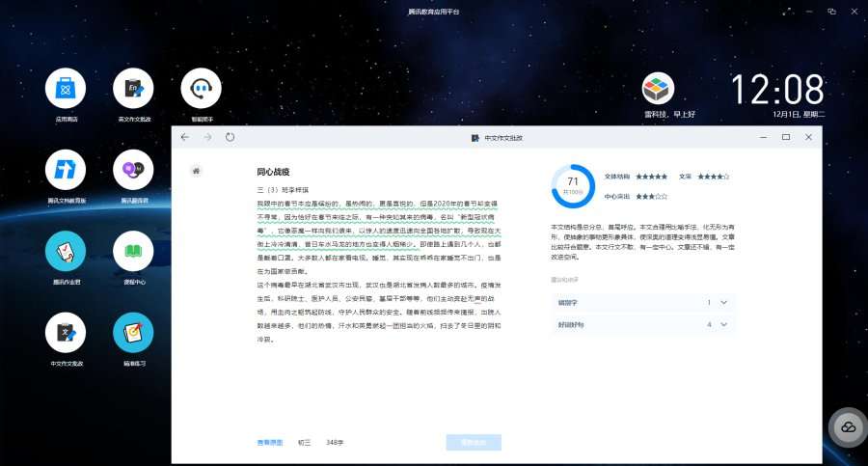The width and height of the screenshot is (868, 466).
Task: Open the 智能助手 headset assistant icon
Action: (201, 90)
